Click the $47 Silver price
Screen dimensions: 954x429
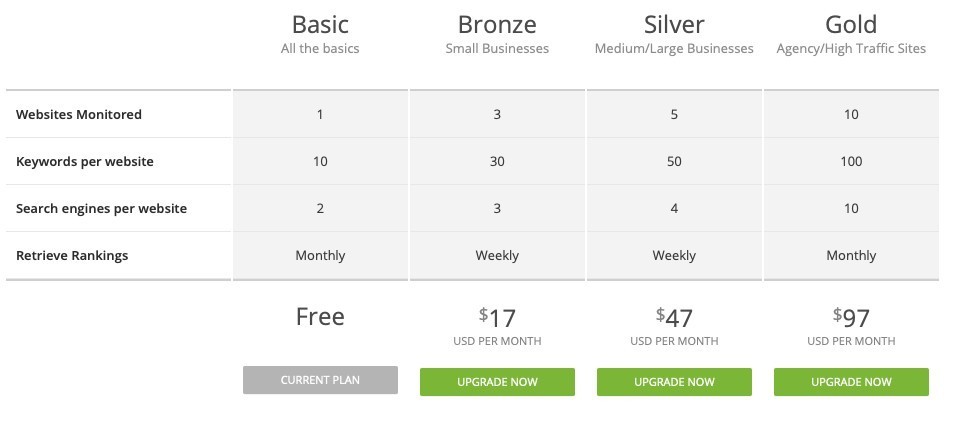674,317
